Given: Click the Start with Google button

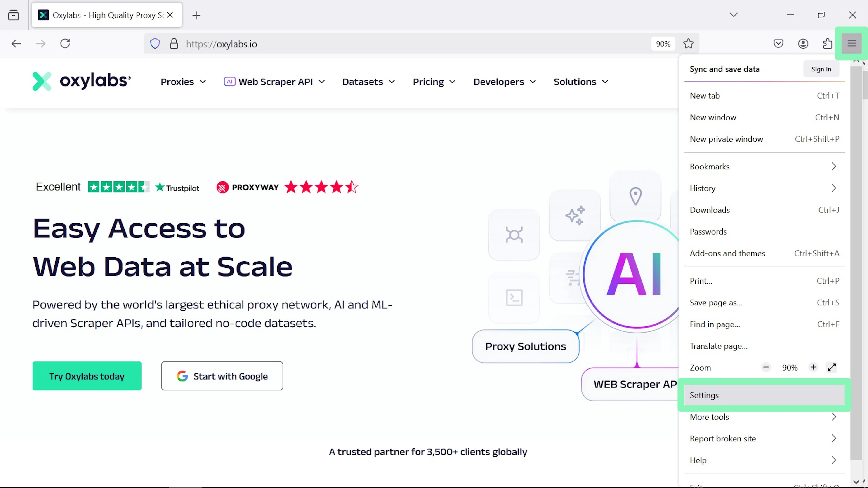Looking at the screenshot, I should (222, 376).
